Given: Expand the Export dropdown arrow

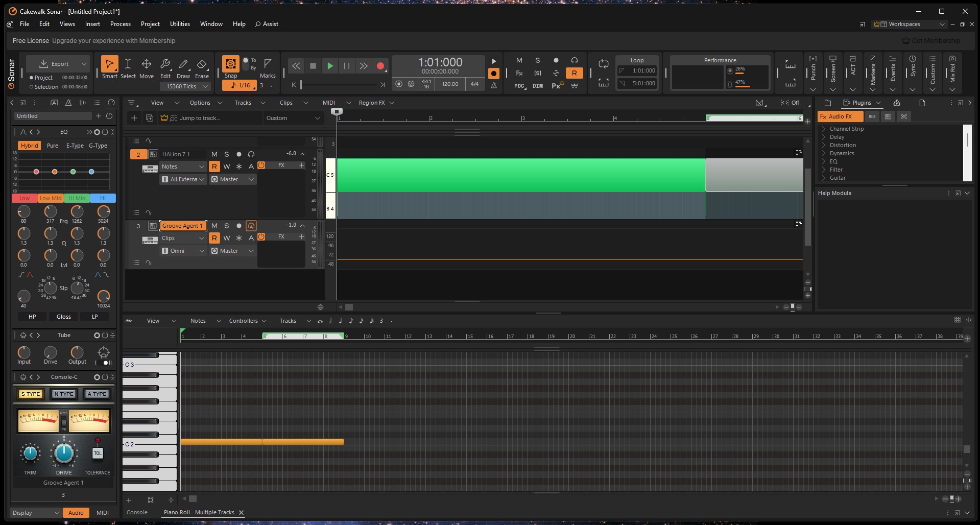Looking at the screenshot, I should pyautogui.click(x=84, y=64).
